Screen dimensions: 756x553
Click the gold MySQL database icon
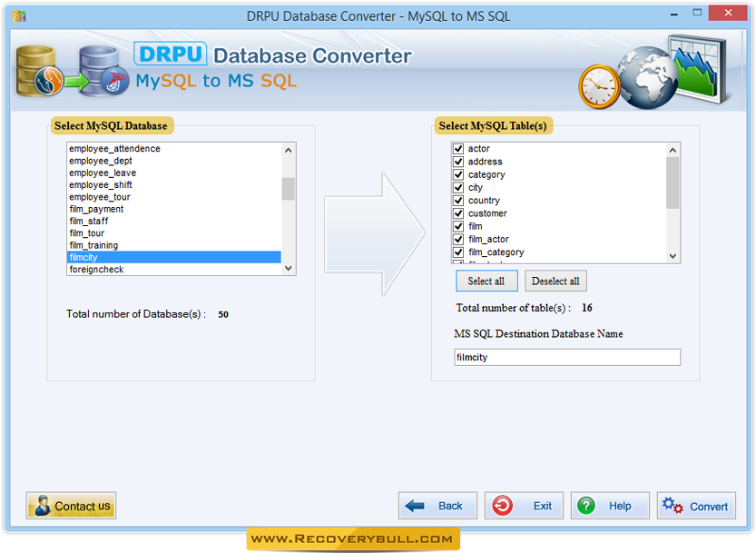pyautogui.click(x=38, y=71)
